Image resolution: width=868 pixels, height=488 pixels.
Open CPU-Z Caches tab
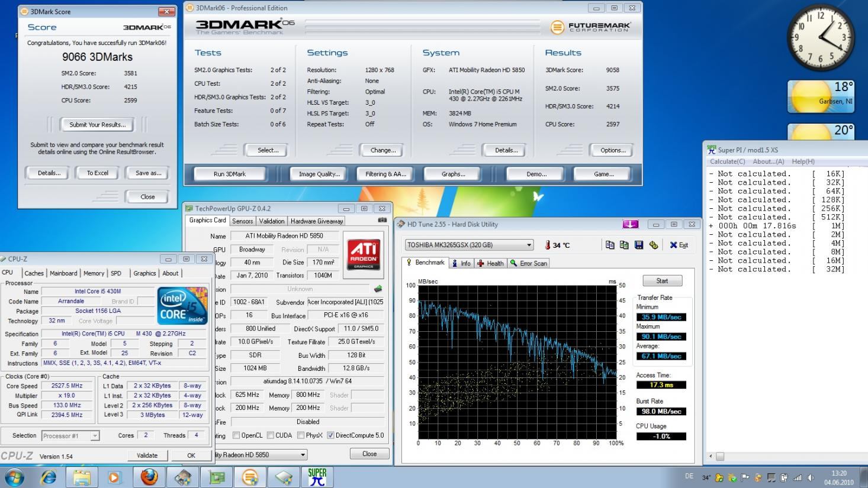pyautogui.click(x=34, y=273)
